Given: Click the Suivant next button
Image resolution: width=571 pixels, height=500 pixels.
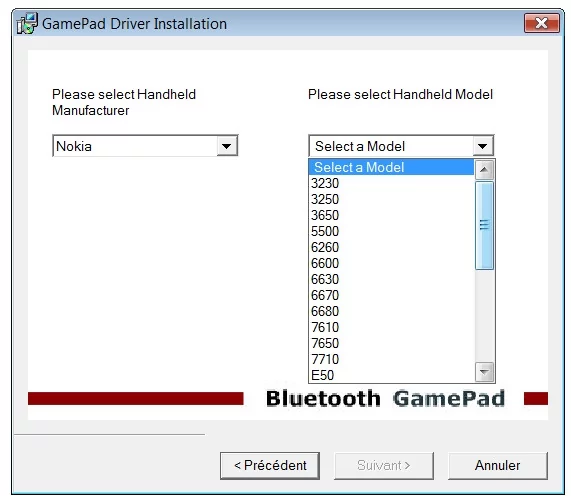Looking at the screenshot, I should (x=384, y=465).
